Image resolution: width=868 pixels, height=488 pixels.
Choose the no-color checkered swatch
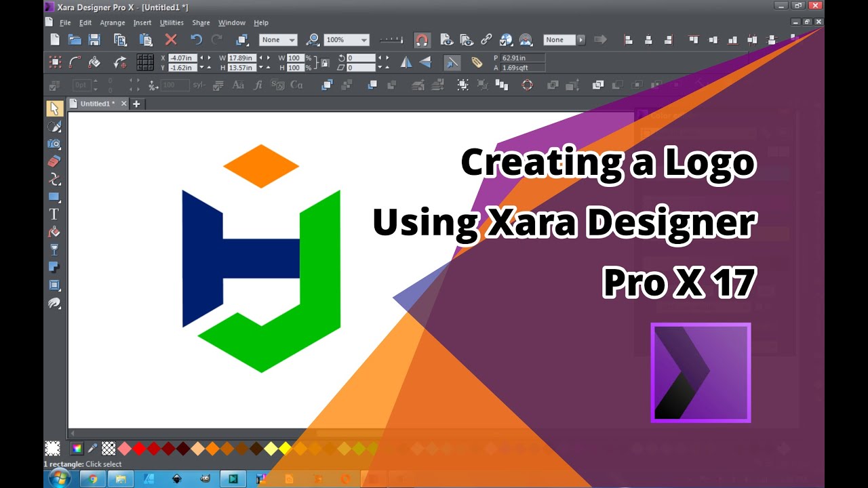point(108,448)
